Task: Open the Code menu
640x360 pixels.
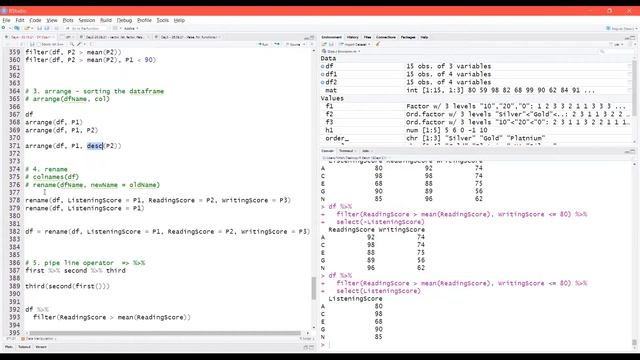Action: [x=35, y=20]
